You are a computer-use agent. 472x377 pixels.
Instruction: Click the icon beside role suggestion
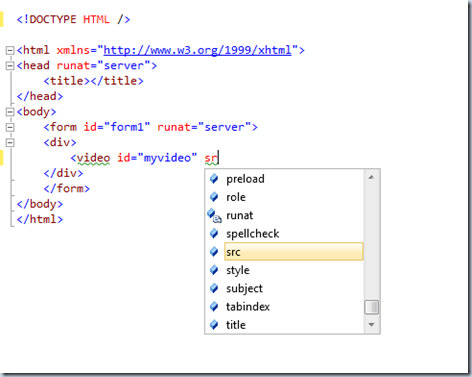pyautogui.click(x=214, y=197)
